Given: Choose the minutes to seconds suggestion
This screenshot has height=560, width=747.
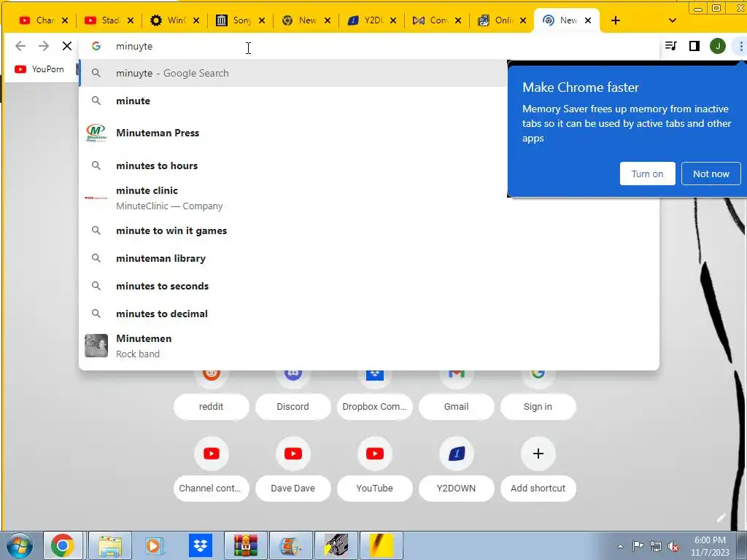Looking at the screenshot, I should tap(369, 286).
